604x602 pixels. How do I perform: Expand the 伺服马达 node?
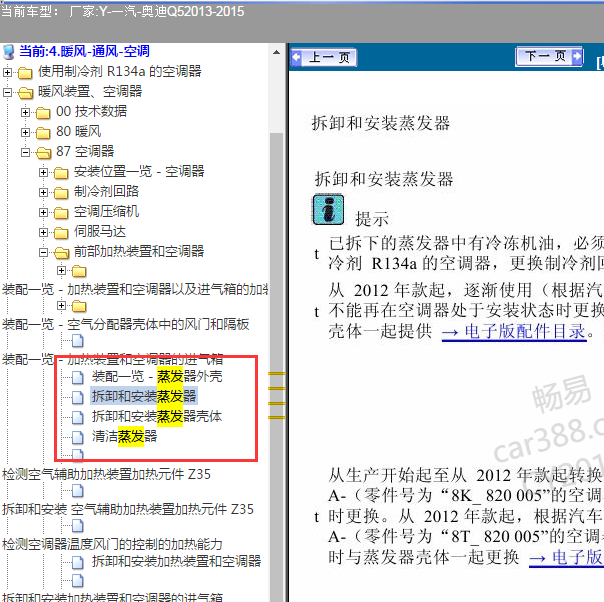click(44, 232)
